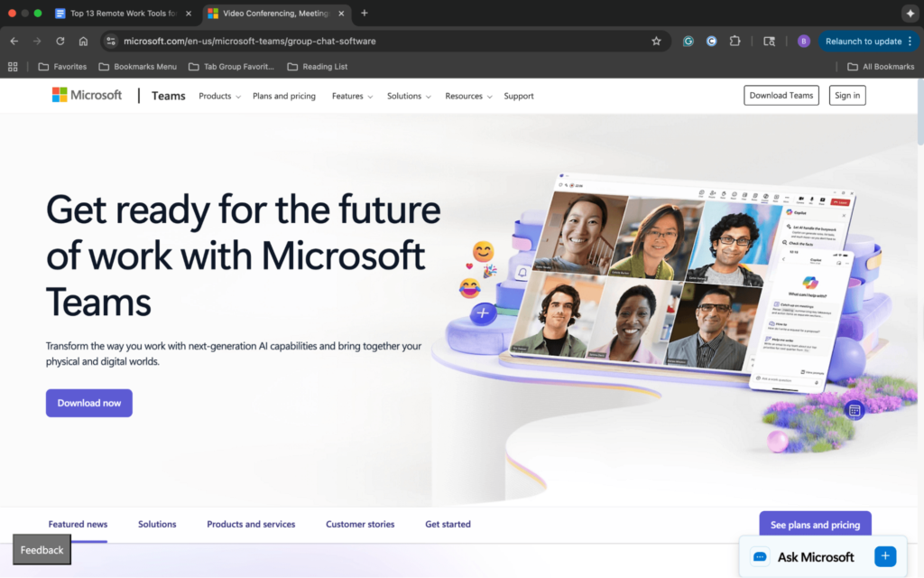Open Plans and pricing in navigation
The image size is (924, 578).
tap(284, 96)
